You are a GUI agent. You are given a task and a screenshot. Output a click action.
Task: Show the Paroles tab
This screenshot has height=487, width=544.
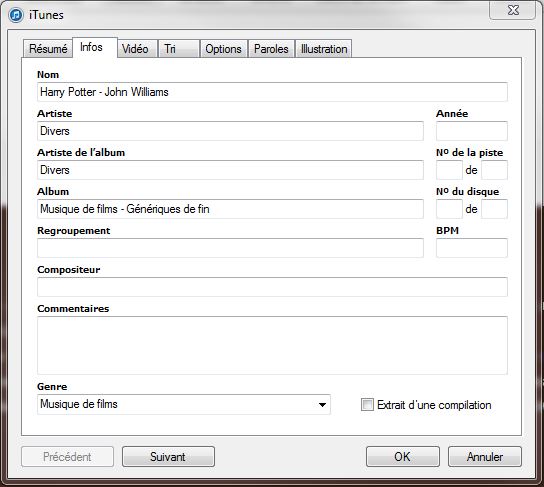click(271, 49)
